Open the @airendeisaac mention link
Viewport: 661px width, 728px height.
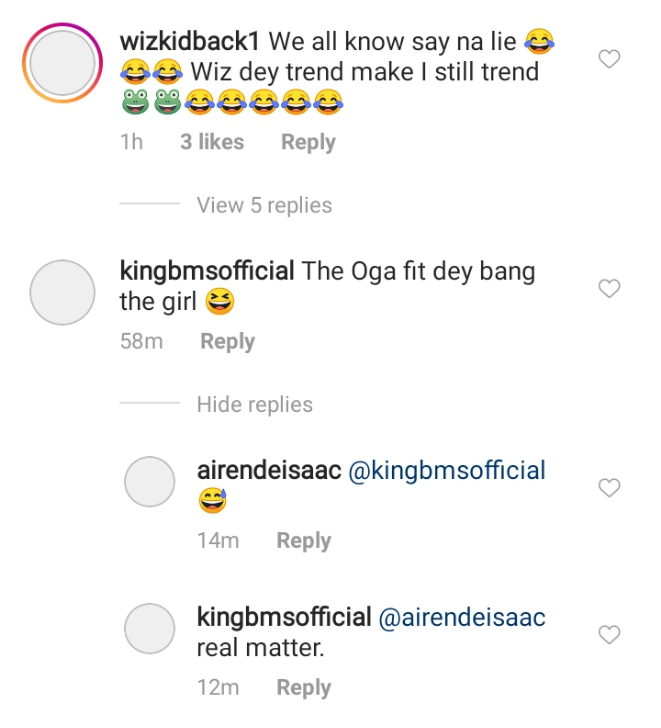tap(463, 617)
